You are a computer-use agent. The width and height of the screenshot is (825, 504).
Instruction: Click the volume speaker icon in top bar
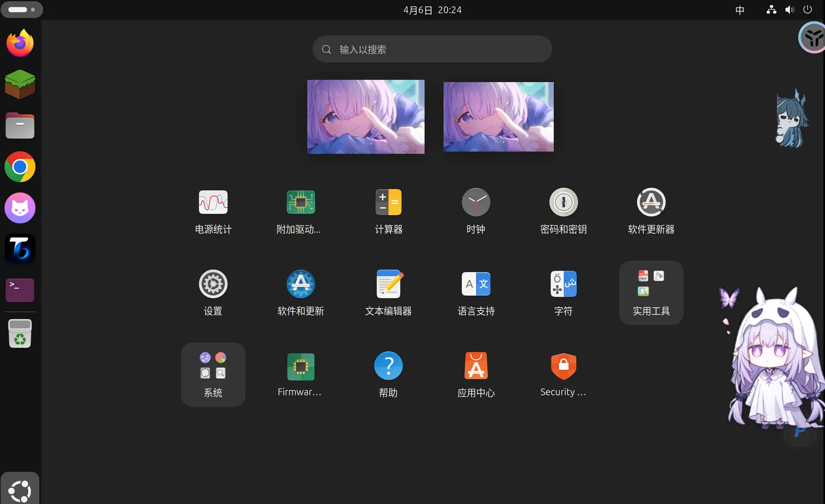tap(790, 10)
